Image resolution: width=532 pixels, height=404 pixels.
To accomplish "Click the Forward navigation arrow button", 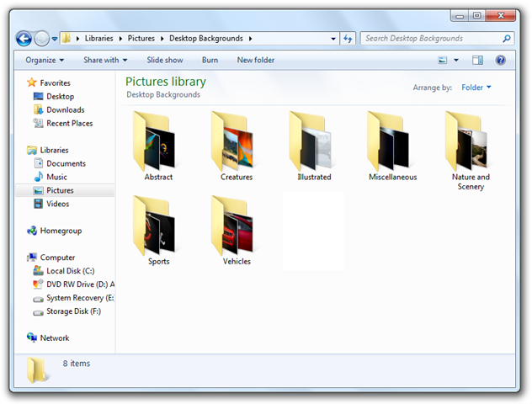I will (x=42, y=39).
